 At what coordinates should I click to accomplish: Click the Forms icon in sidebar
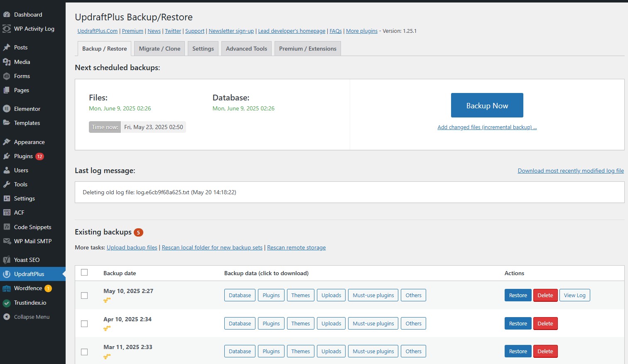[x=7, y=76]
